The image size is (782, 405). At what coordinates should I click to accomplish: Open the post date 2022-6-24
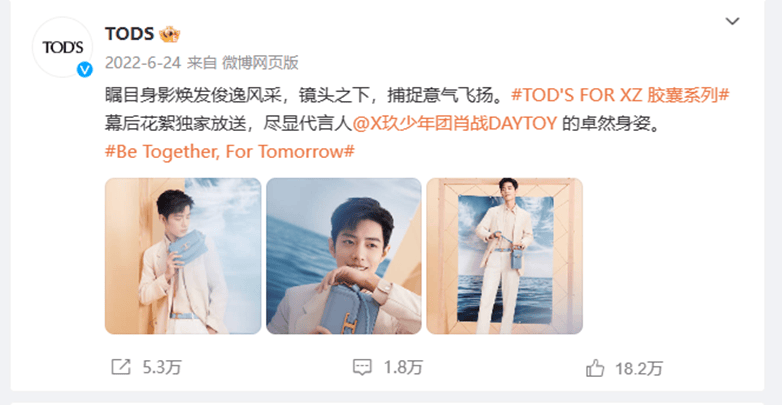143,63
